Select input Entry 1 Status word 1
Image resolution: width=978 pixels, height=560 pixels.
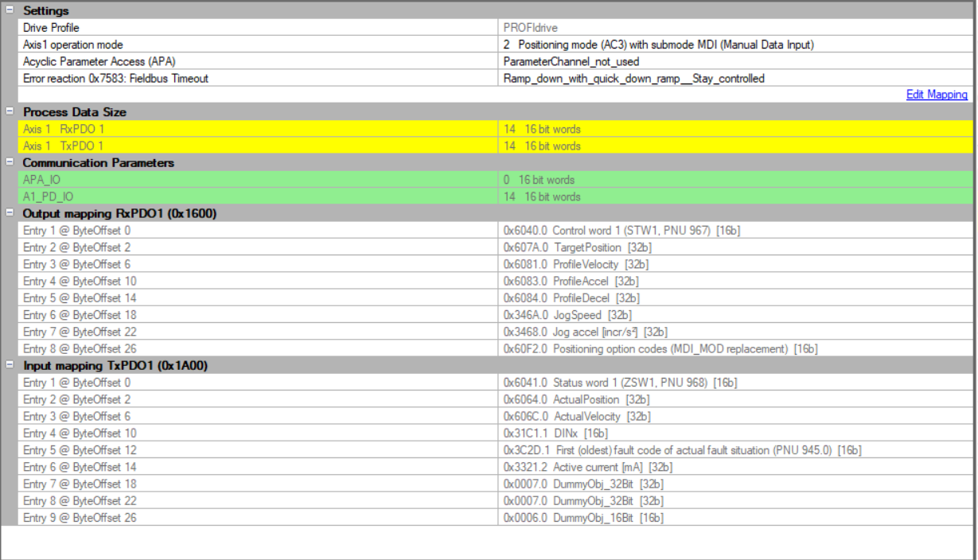[620, 383]
